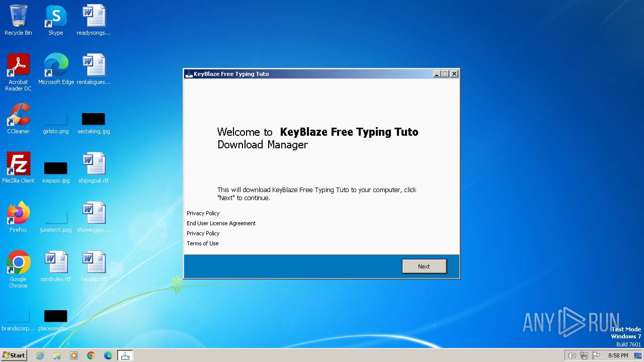This screenshot has height=362, width=644.
Task: Maximize the KeyBlaze download manager window
Action: click(445, 74)
